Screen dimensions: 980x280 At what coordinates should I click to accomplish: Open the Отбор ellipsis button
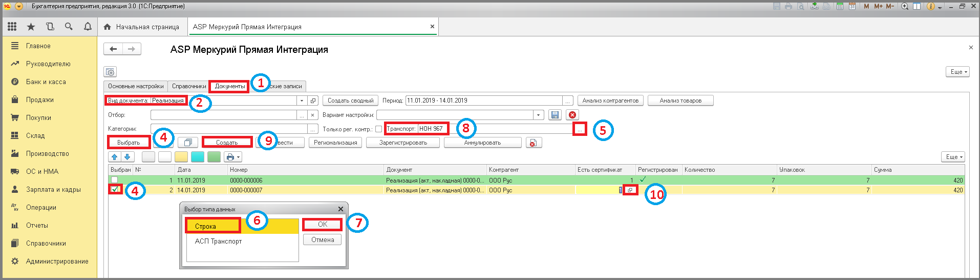pos(302,115)
